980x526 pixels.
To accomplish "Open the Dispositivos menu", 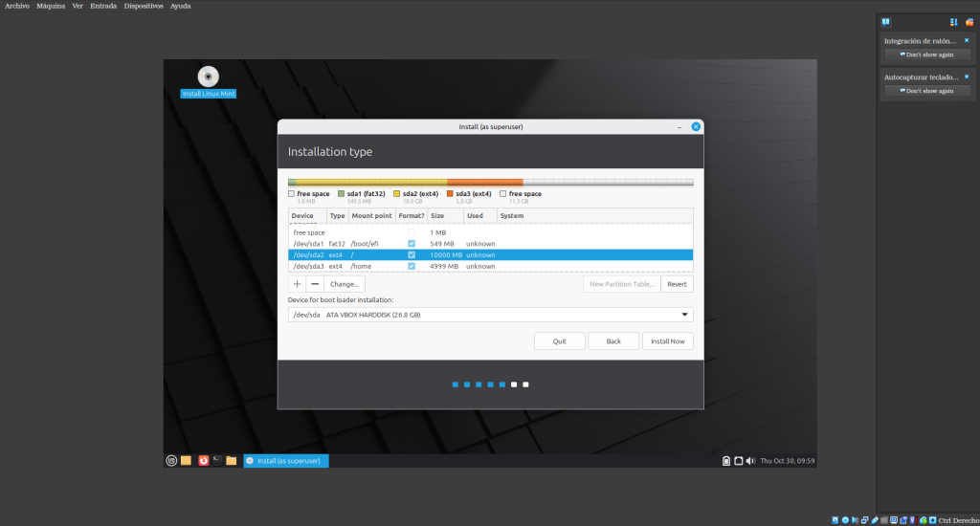I will point(144,6).
